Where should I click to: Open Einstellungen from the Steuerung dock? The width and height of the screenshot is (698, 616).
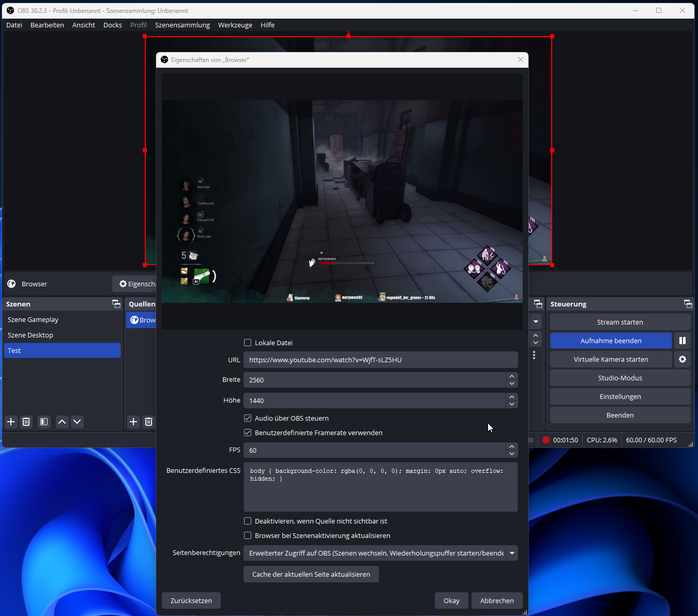(x=620, y=396)
